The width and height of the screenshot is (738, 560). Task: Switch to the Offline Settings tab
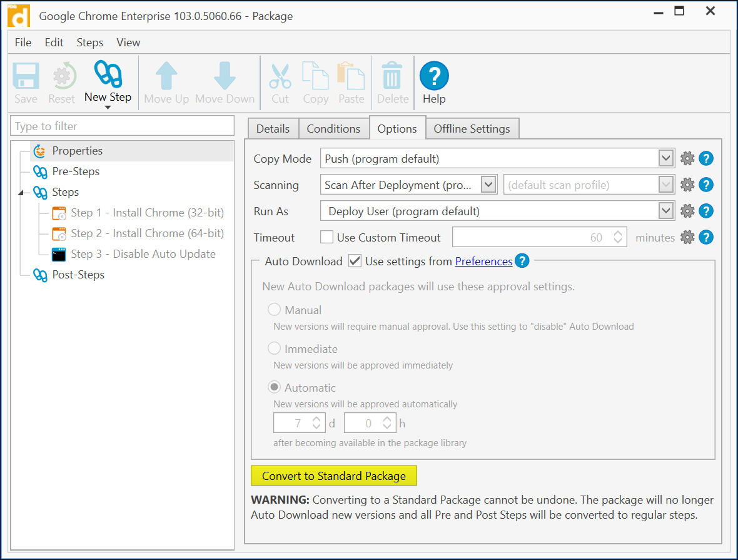[472, 129]
